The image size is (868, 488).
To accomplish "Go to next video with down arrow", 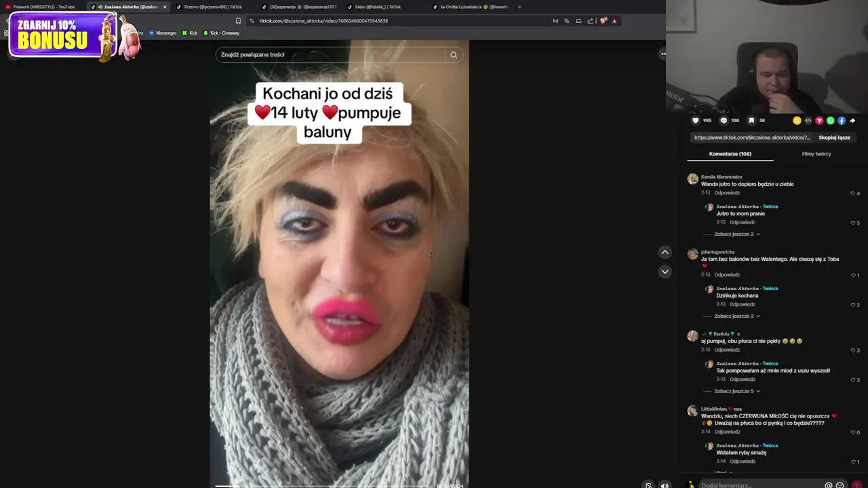I will coord(665,271).
